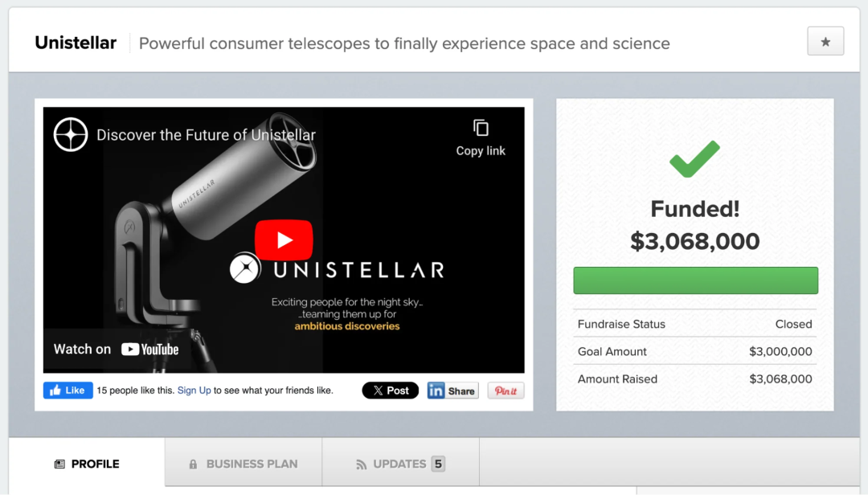Image resolution: width=868 pixels, height=495 pixels.
Task: Click the Unistellar channel logo icon
Action: [71, 135]
